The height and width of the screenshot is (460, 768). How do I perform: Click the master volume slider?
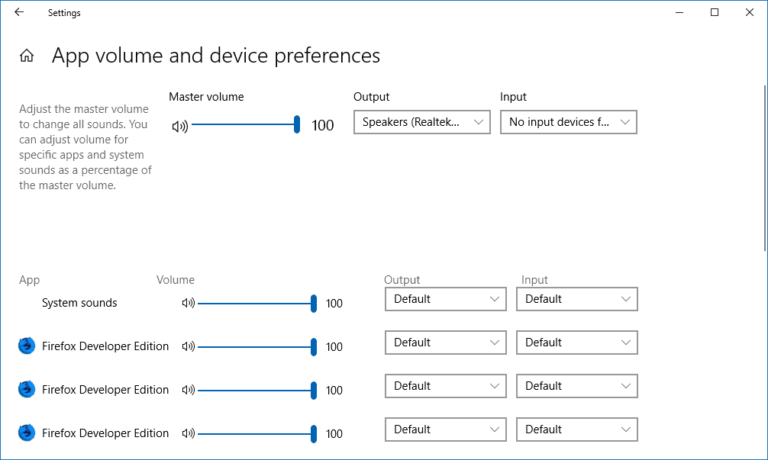coord(245,125)
